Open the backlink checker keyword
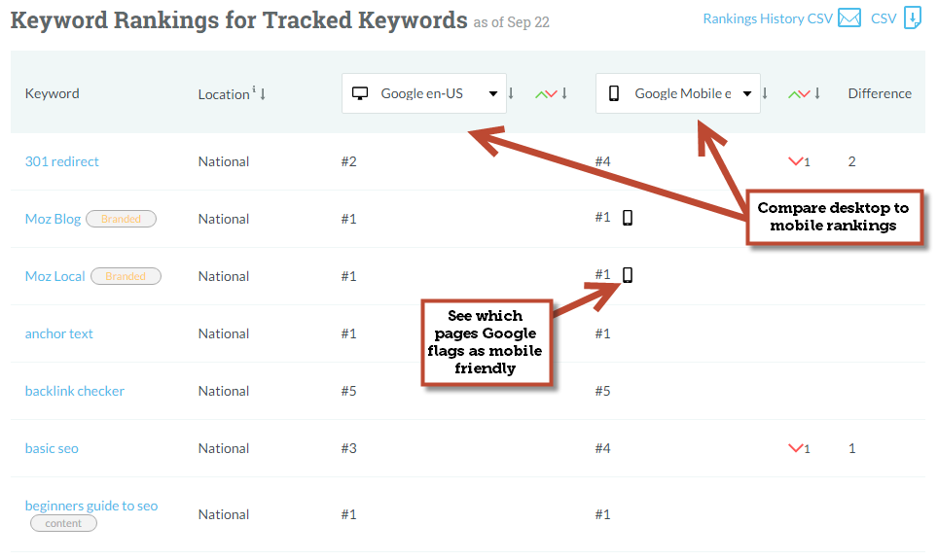This screenshot has width=938, height=560. pos(75,391)
